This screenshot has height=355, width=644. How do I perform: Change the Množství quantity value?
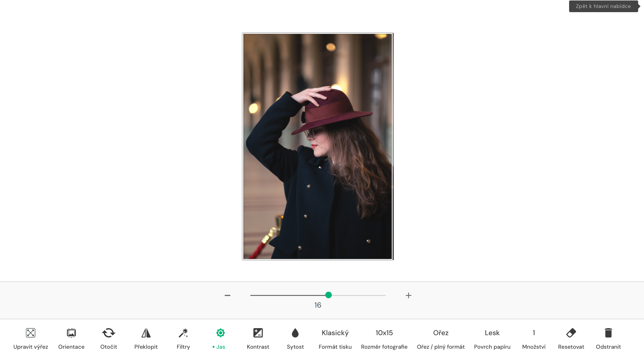point(534,339)
